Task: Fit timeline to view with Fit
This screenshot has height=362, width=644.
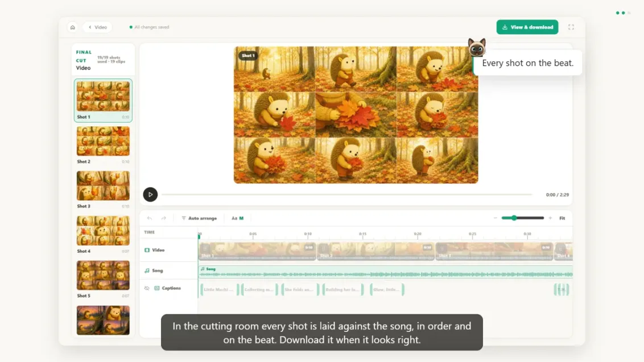Action: click(x=562, y=218)
